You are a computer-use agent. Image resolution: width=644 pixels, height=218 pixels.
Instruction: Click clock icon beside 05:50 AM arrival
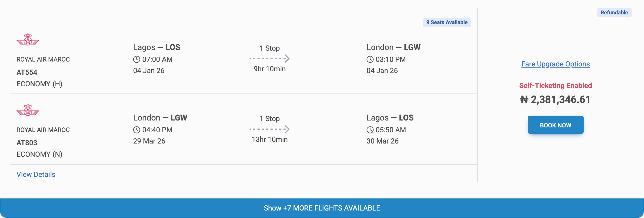coord(370,130)
